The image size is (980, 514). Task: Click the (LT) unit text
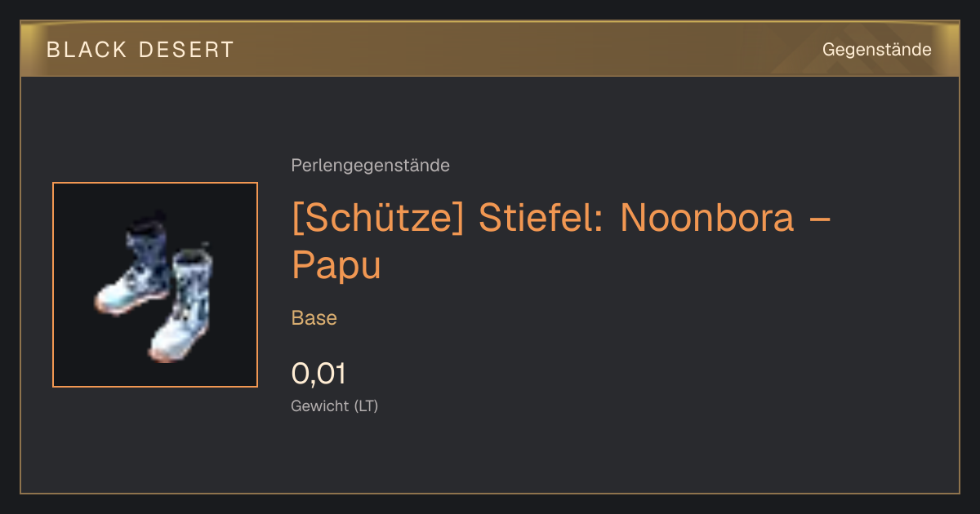coord(366,405)
